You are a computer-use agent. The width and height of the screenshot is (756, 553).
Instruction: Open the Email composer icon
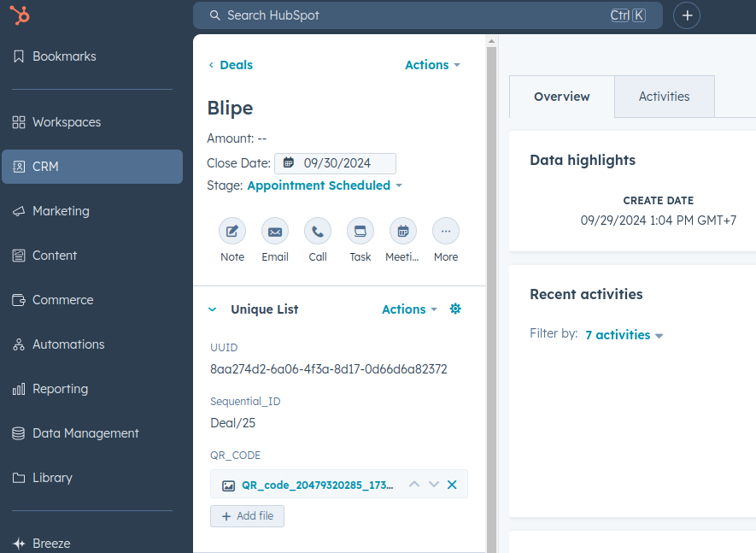pyautogui.click(x=275, y=231)
